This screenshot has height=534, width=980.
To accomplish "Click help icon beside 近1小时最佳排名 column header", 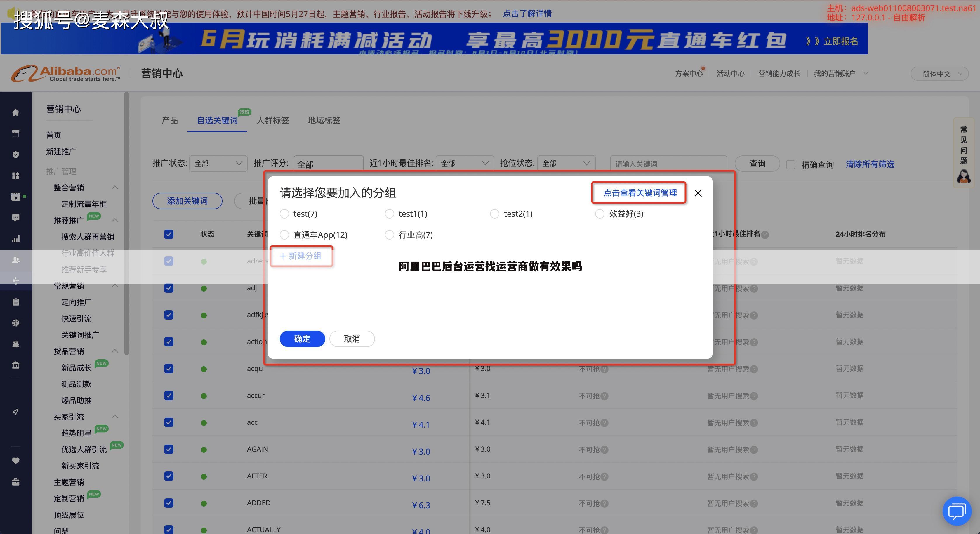I will (765, 235).
